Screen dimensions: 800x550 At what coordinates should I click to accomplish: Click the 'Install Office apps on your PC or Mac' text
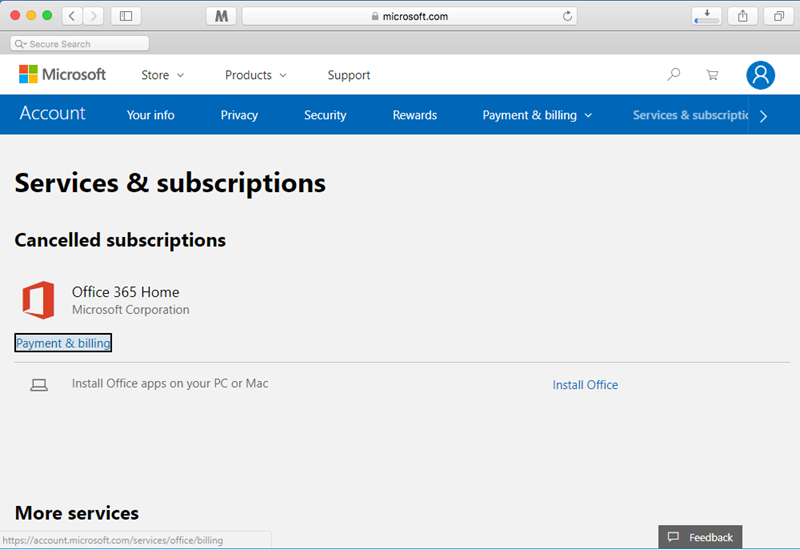(x=170, y=384)
